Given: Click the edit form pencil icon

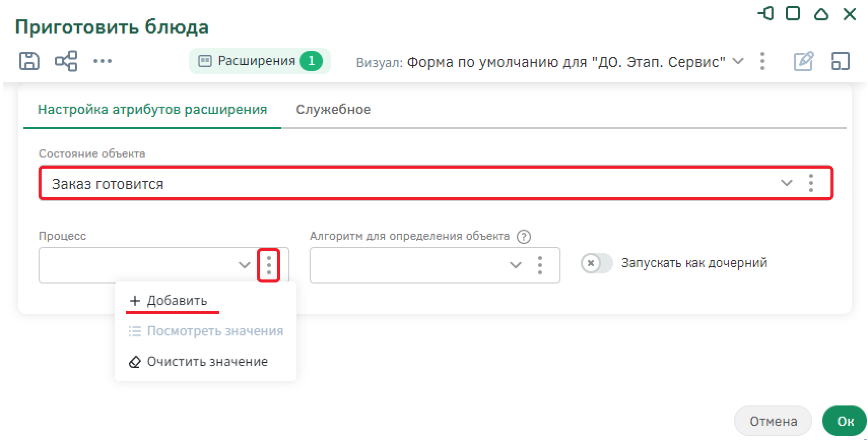Looking at the screenshot, I should click(x=804, y=61).
